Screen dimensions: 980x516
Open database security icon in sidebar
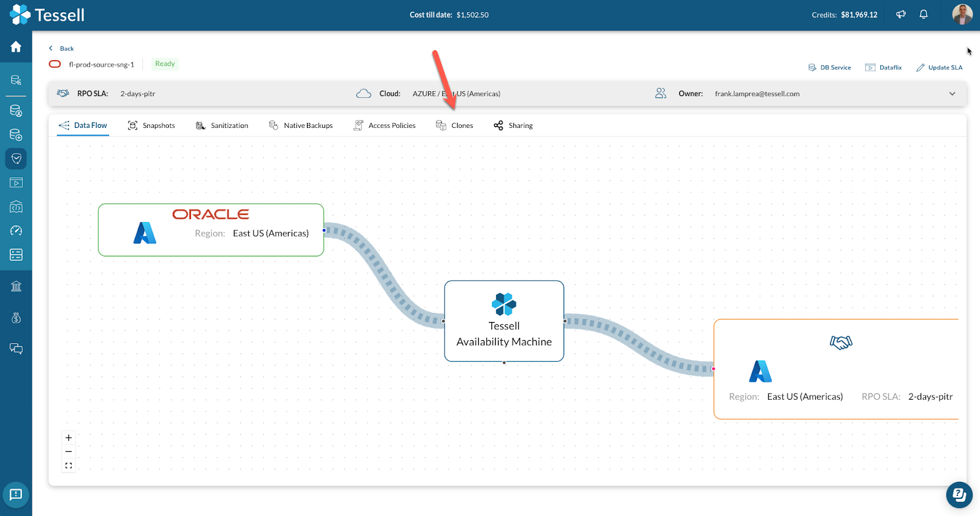tap(16, 111)
